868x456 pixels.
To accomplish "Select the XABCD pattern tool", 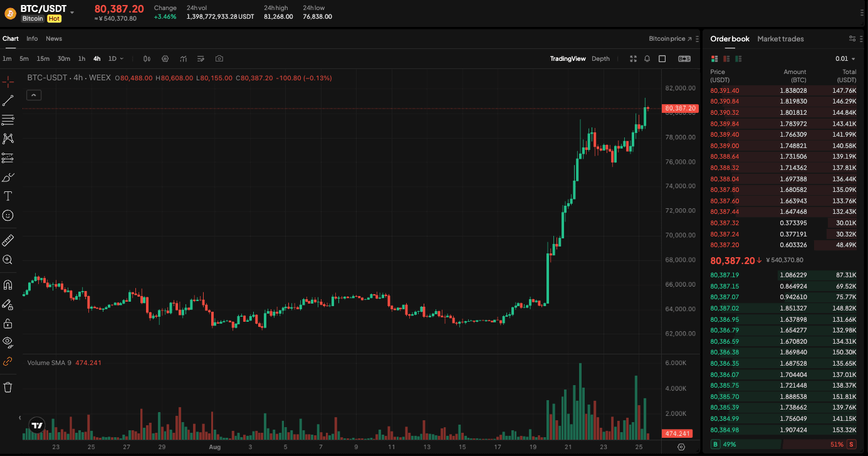I will [x=8, y=139].
